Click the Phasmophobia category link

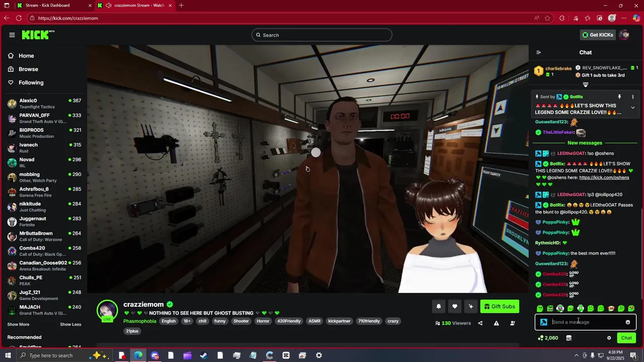coord(140,321)
